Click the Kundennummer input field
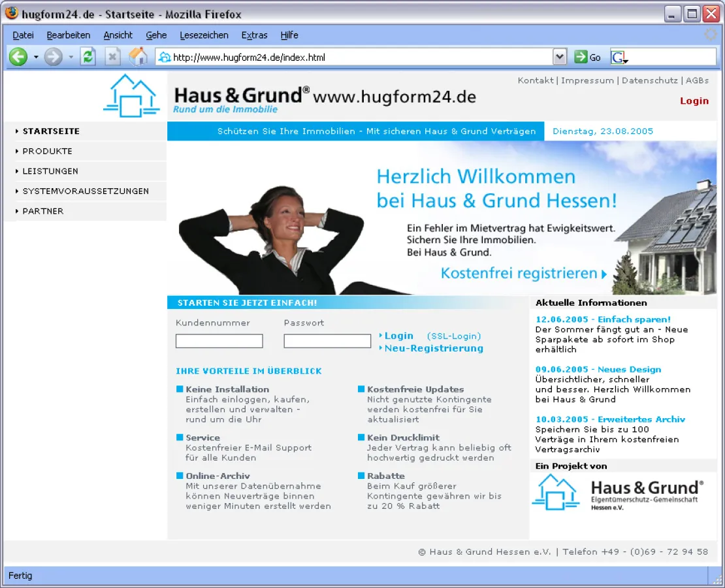Screen dimensions: 725x588 [219, 341]
